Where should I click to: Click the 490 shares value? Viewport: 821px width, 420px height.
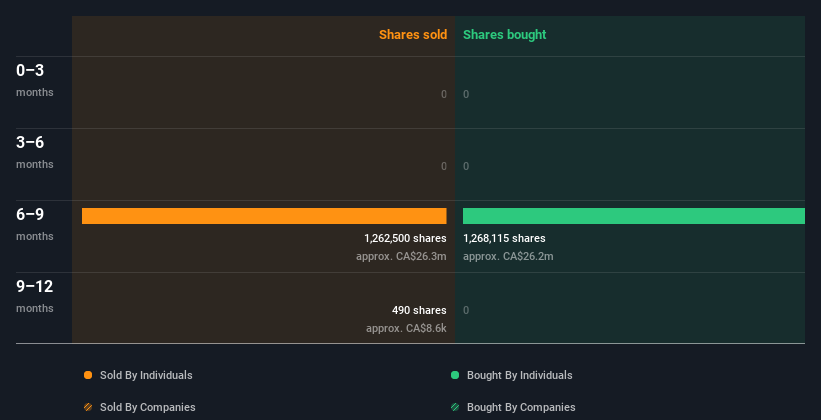click(419, 310)
